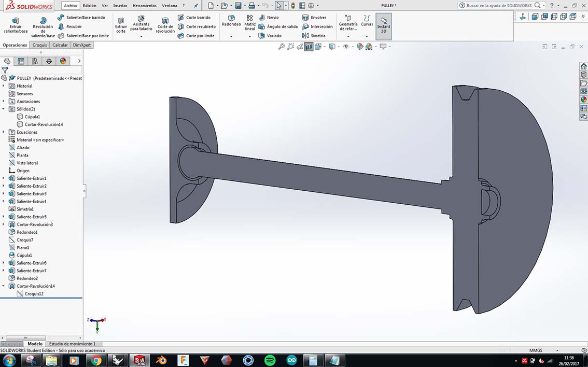
Task: Open Spotify from the taskbar
Action: click(270, 361)
